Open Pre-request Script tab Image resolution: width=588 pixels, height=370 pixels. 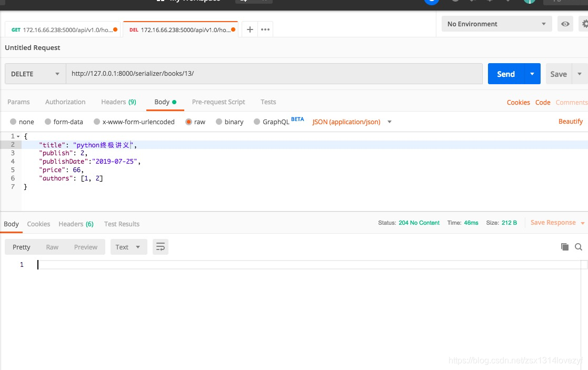(218, 102)
